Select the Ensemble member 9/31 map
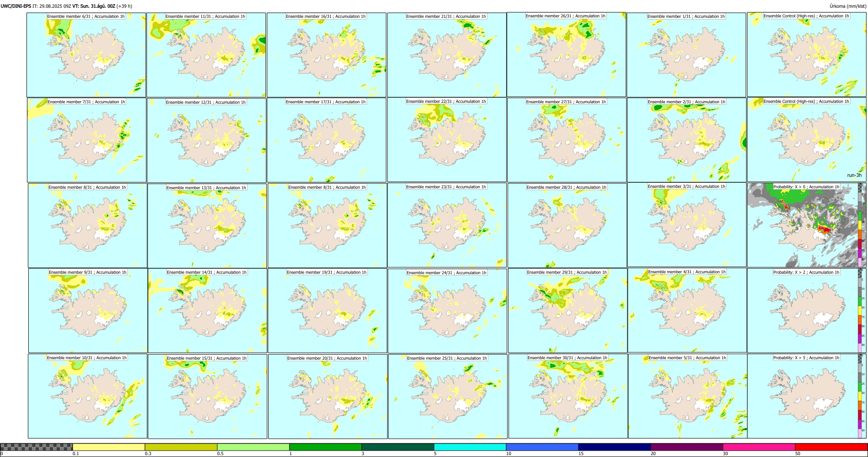 [x=88, y=311]
